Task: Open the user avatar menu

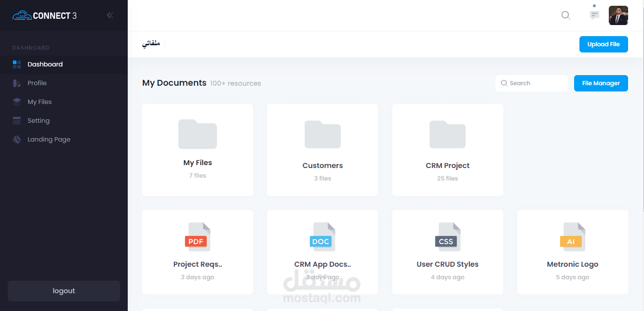Action: point(618,15)
